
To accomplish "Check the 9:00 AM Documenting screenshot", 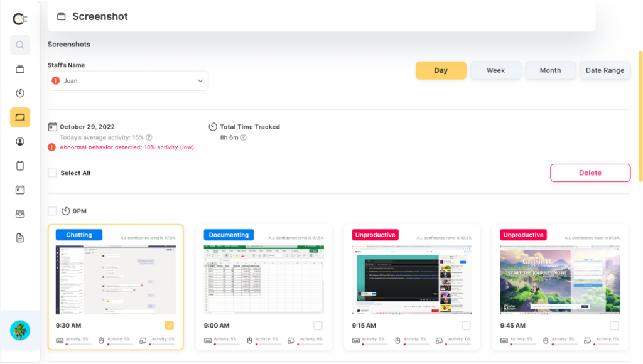I will [317, 326].
